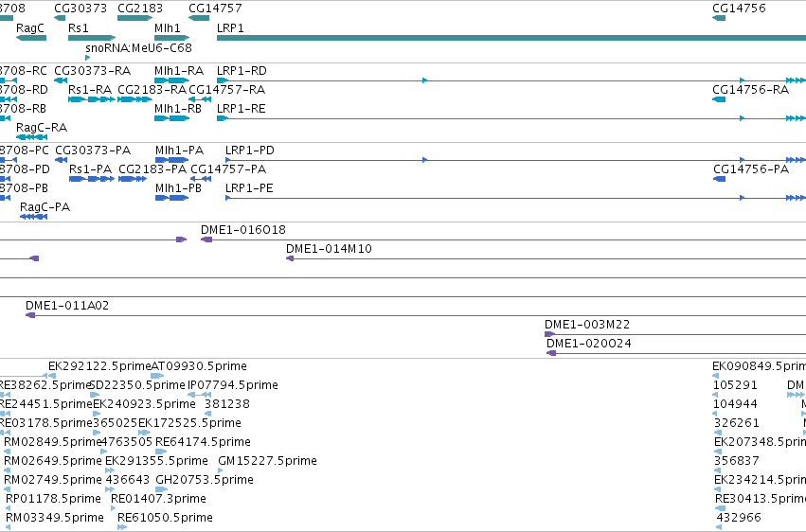Select the Mlh1-PB protein label
Viewport: 806px width, 532px height.
point(178,188)
